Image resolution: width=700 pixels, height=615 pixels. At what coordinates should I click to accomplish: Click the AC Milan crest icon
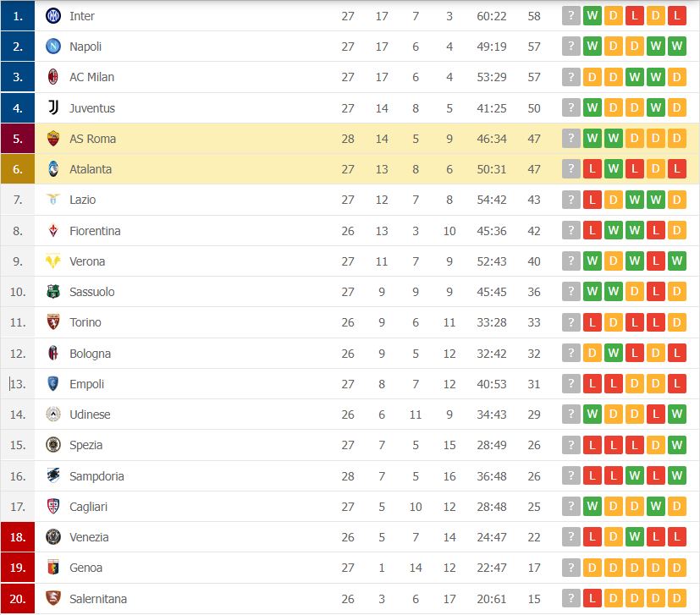pos(53,77)
